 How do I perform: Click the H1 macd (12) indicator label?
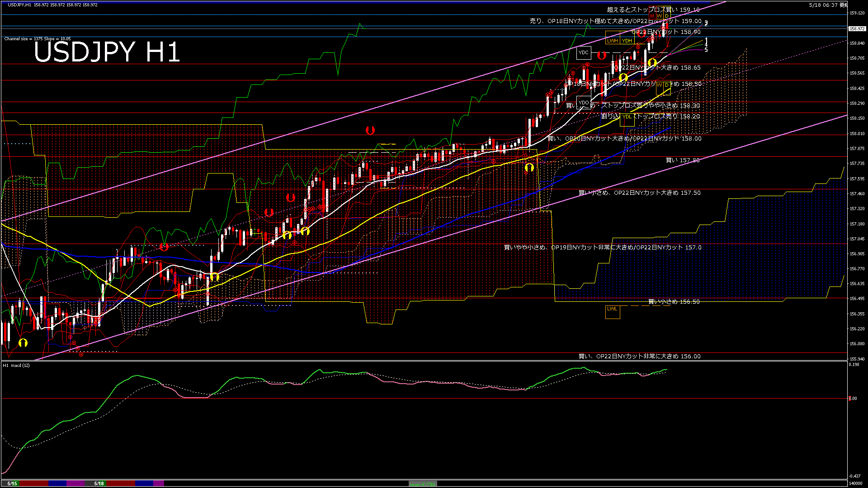click(17, 365)
